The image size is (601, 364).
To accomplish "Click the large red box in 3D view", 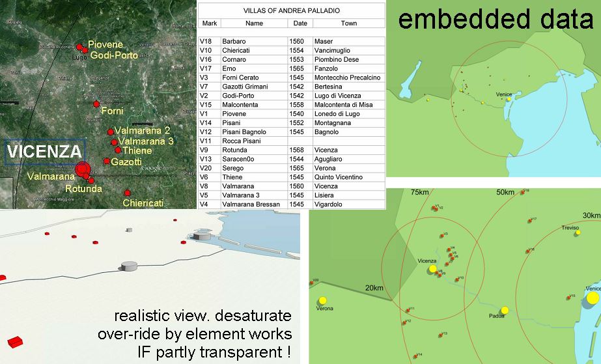I will tap(16, 342).
